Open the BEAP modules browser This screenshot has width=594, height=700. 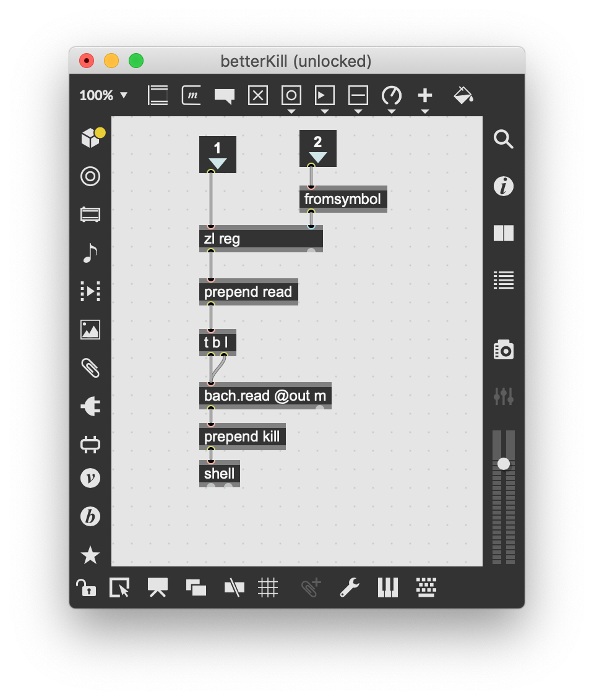[90, 516]
